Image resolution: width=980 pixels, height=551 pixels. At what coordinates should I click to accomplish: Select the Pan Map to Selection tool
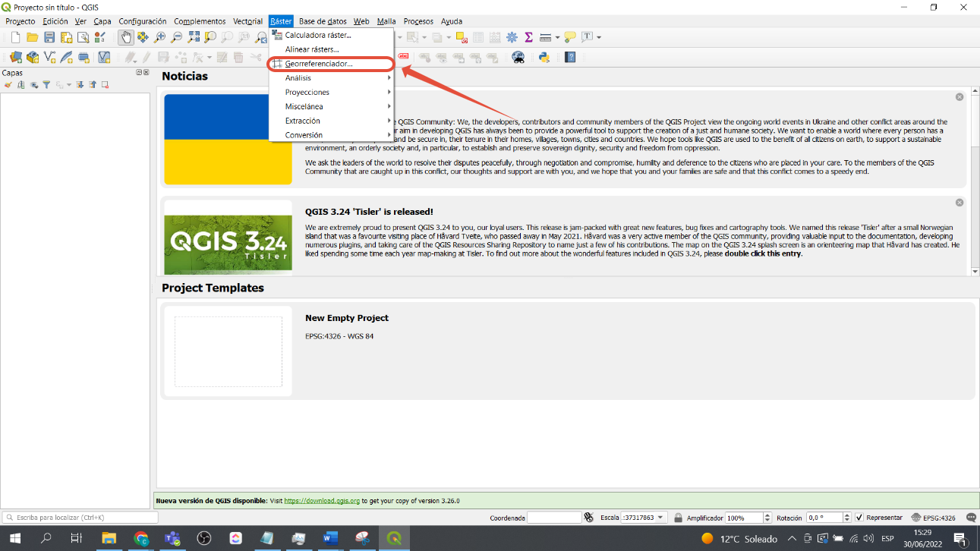point(143,37)
